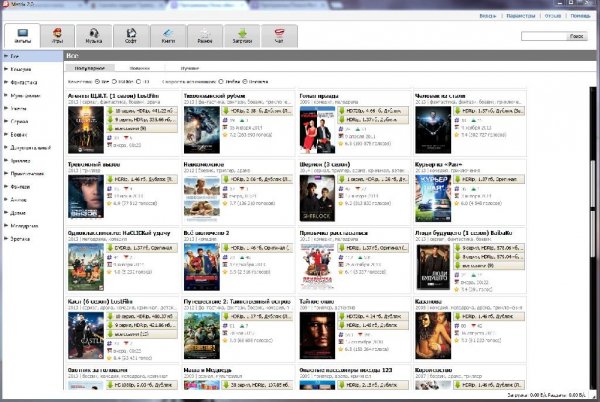Select the Любая download speed option
Image resolution: width=600 pixels, height=402 pixels.
click(x=221, y=81)
